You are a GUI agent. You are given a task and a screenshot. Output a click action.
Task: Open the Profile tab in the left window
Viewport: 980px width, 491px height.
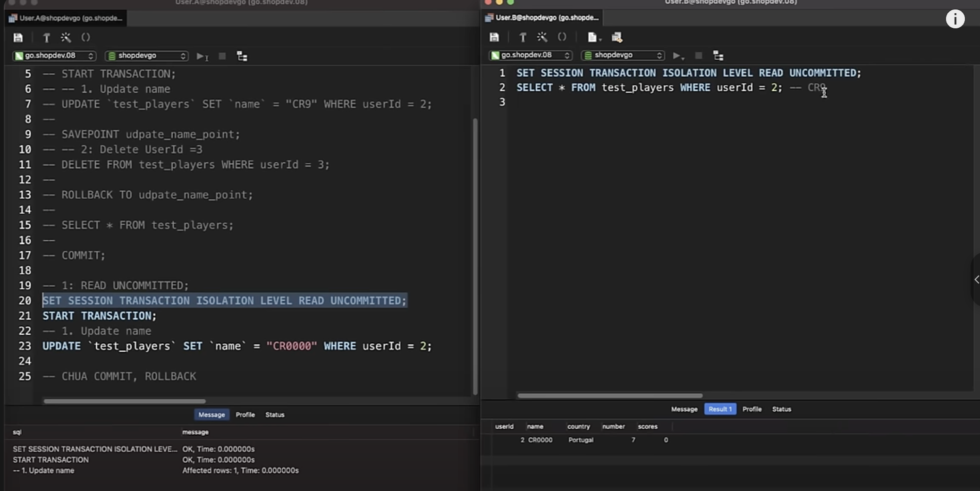coord(245,415)
